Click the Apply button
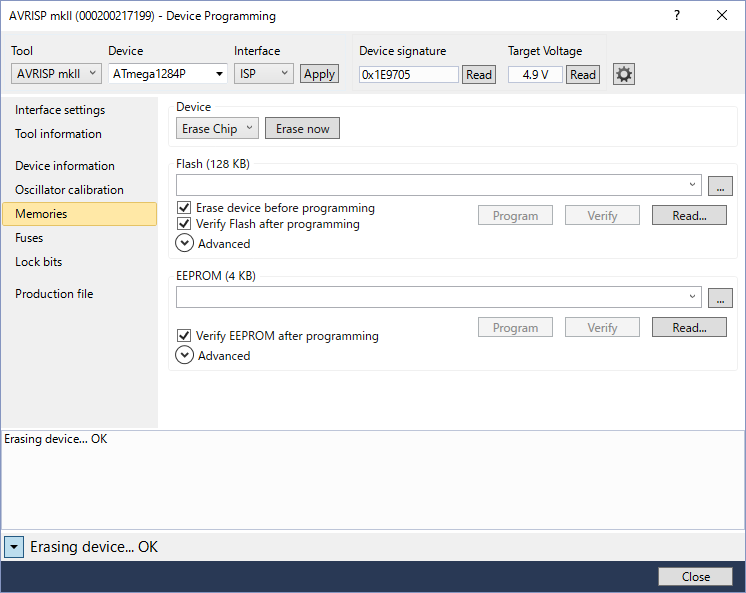Image resolution: width=746 pixels, height=593 pixels. coord(319,74)
